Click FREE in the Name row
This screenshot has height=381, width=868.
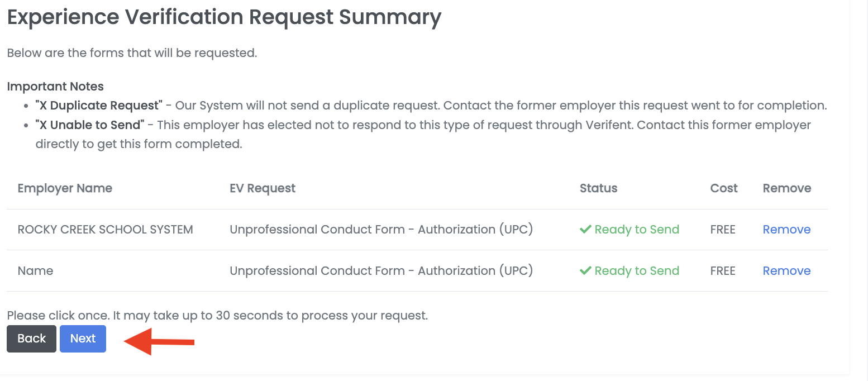(722, 270)
